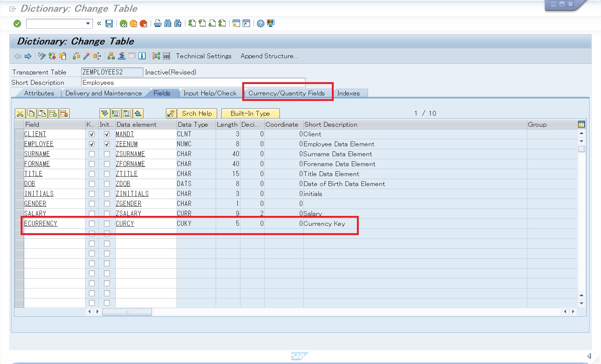Open the command field dropdown arrow
The height and width of the screenshot is (364, 601).
tap(88, 24)
